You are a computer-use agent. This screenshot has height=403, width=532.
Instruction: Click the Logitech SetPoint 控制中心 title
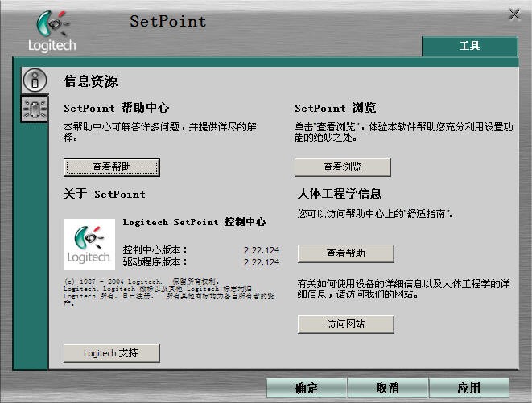tap(194, 222)
